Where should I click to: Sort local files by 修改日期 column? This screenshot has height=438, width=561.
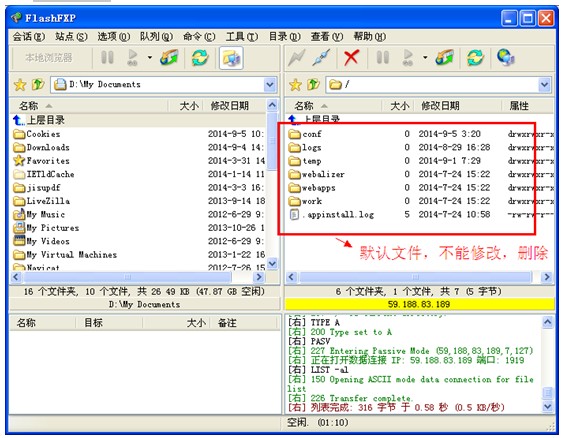[234, 106]
